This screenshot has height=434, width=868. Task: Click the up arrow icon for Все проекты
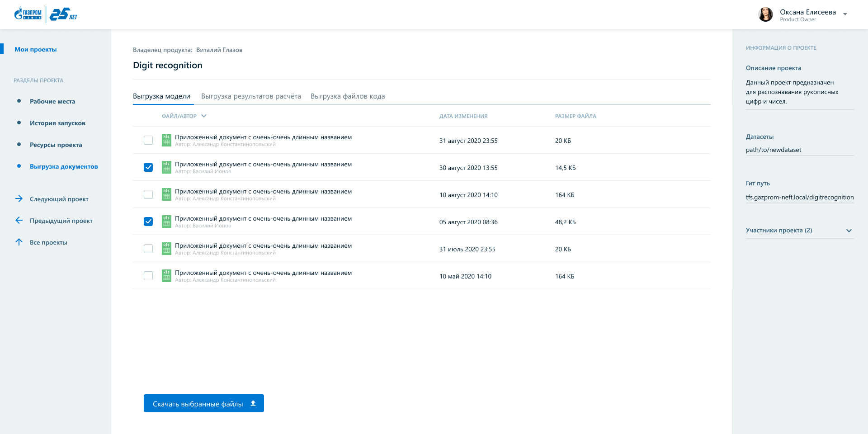(19, 242)
